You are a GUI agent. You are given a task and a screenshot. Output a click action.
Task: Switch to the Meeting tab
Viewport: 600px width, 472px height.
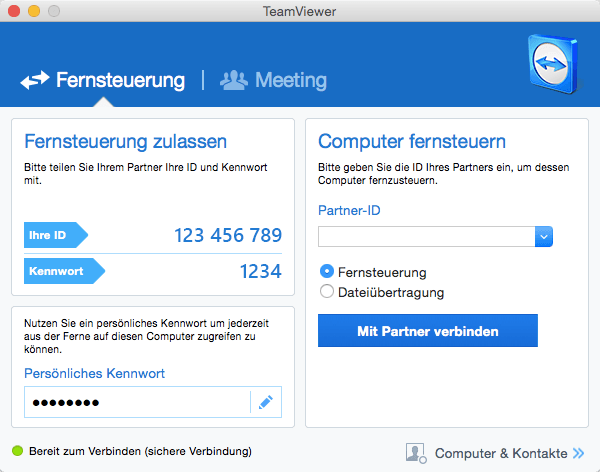(273, 80)
